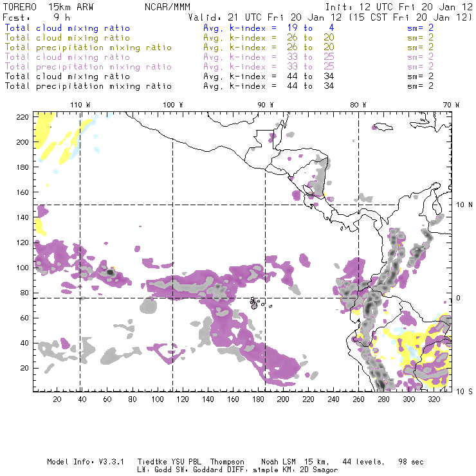Click the "YSU PBL" scheme text

click(x=187, y=462)
